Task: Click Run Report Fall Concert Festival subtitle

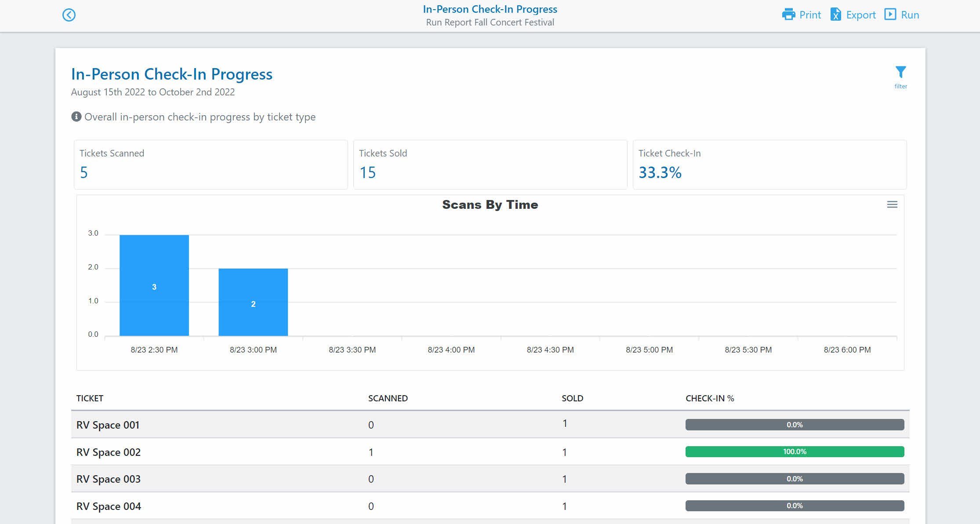Action: (x=490, y=22)
